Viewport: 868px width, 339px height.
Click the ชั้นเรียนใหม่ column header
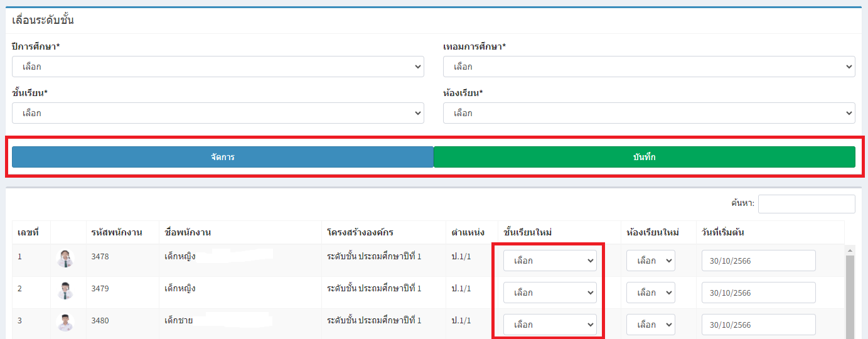point(559,232)
